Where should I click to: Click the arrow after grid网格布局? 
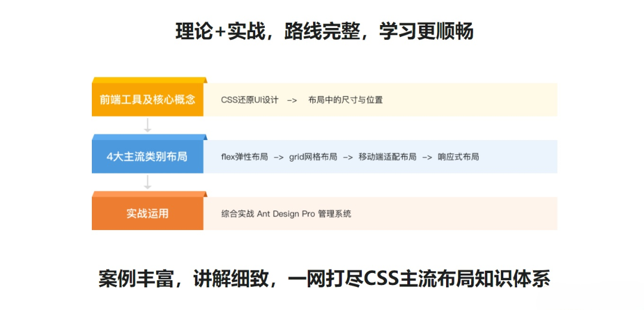(348, 157)
